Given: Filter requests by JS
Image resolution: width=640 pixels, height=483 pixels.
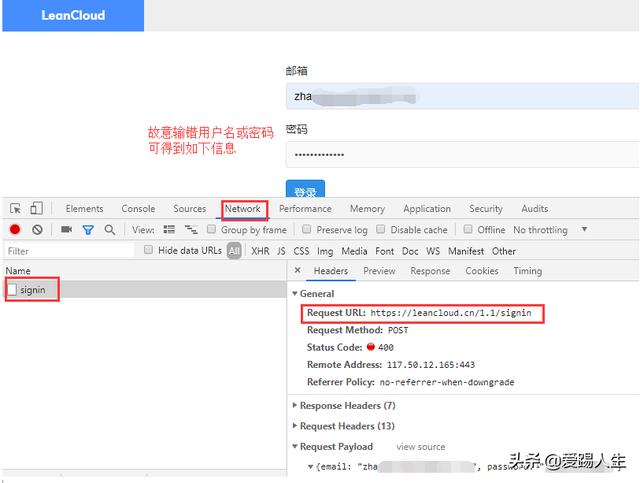Looking at the screenshot, I should 281,251.
